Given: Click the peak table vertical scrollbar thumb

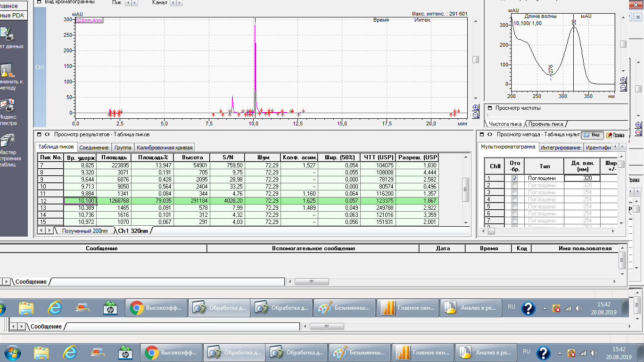Looking at the screenshot, I should (466, 189).
